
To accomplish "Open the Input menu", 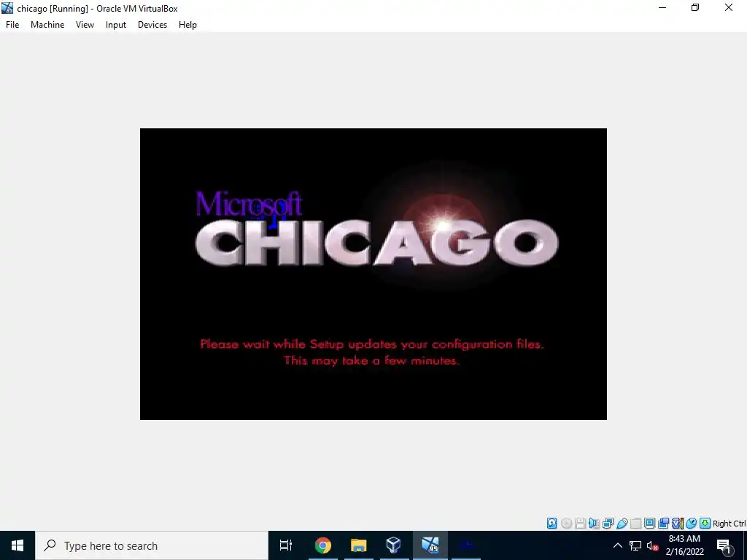I will coord(116,25).
